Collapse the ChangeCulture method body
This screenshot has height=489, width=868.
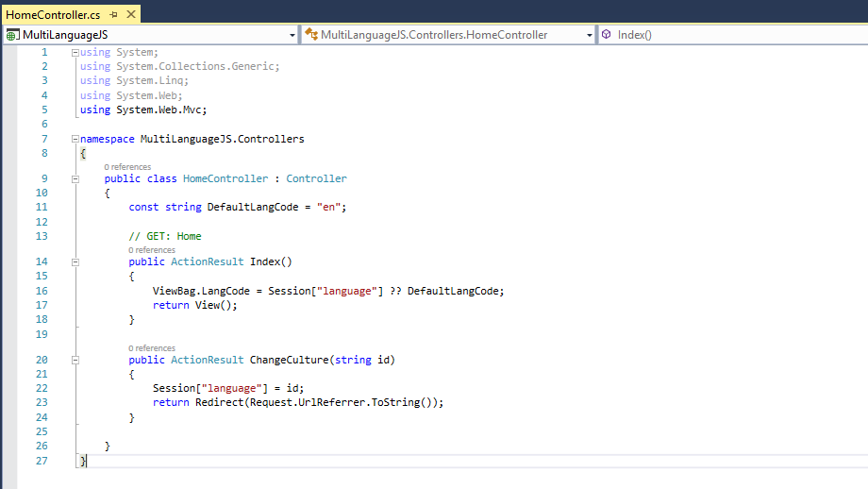tap(75, 361)
